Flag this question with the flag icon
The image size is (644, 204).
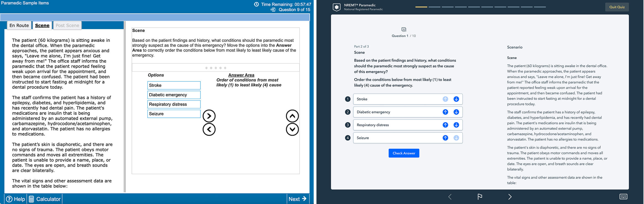(x=480, y=197)
